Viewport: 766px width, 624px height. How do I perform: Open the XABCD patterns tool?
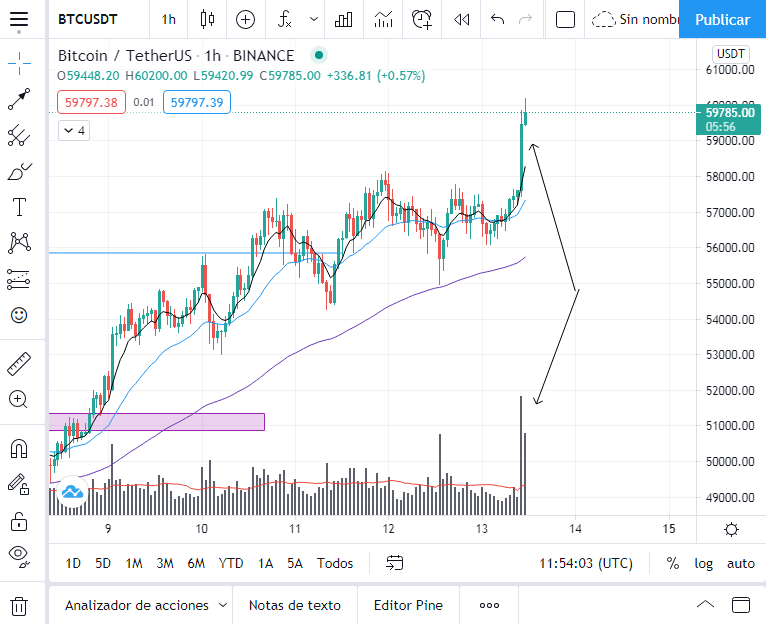[19, 243]
